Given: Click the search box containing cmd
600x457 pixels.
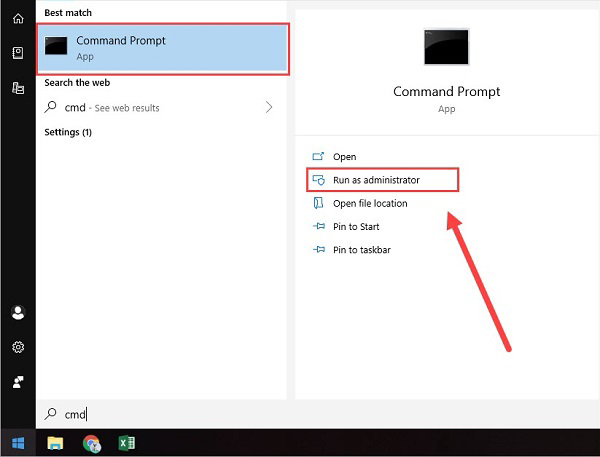Looking at the screenshot, I should tap(318, 414).
